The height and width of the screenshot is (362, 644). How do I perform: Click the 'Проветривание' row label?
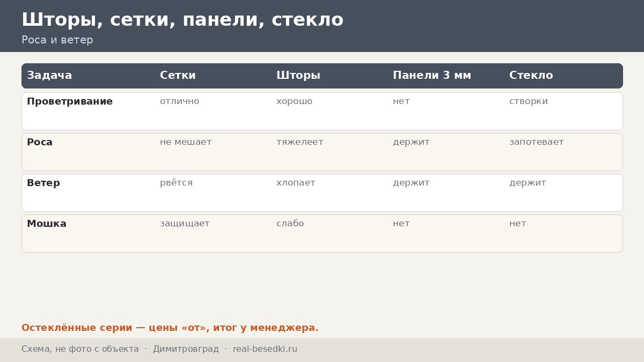click(x=70, y=101)
